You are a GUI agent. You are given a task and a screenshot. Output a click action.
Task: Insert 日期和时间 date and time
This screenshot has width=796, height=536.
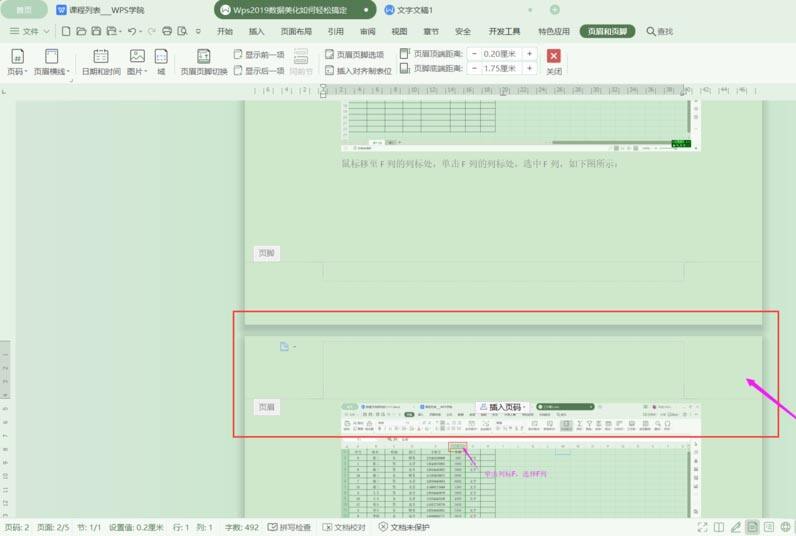101,62
